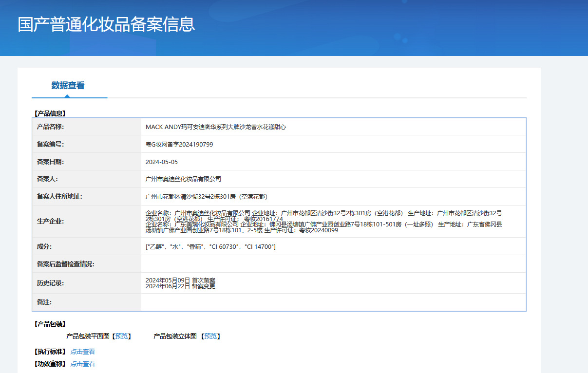The image size is (588, 373).
Task: Click the 备案日期 value 2024-05-05
Action: tap(162, 162)
